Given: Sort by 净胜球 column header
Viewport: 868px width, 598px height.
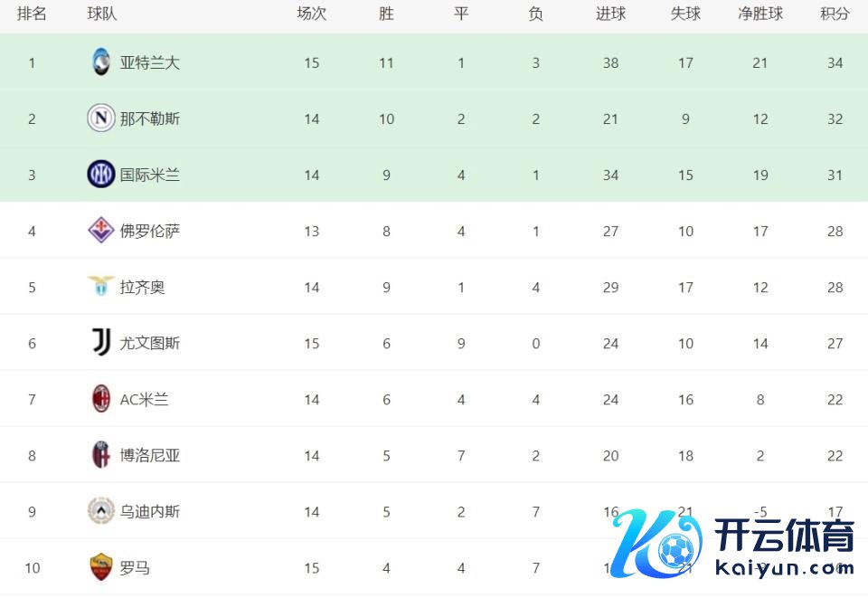Looking at the screenshot, I should (x=760, y=14).
